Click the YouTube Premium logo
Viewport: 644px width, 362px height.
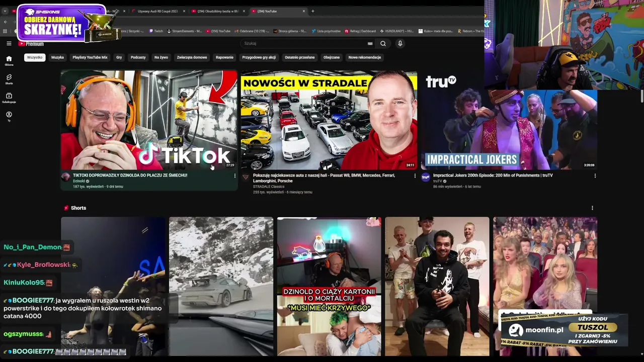(x=31, y=44)
